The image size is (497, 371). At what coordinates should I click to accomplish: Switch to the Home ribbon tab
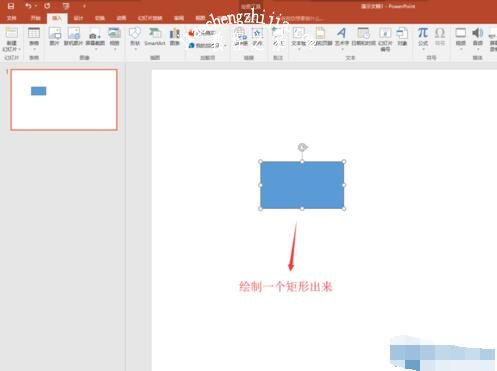[35, 18]
